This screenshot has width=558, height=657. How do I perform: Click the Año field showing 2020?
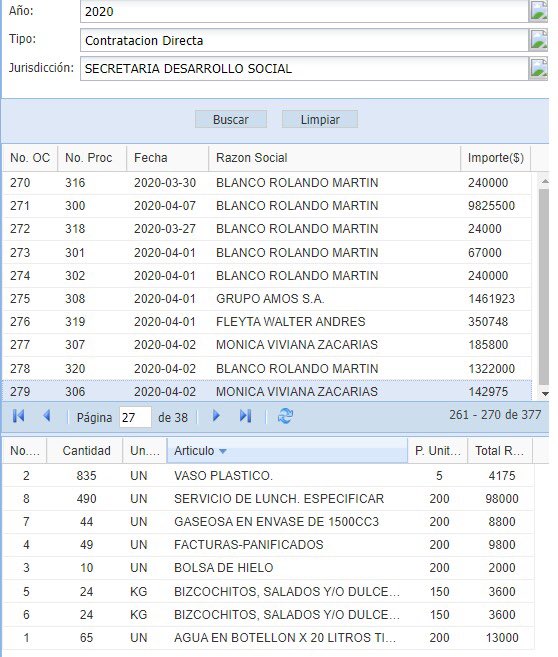[305, 11]
